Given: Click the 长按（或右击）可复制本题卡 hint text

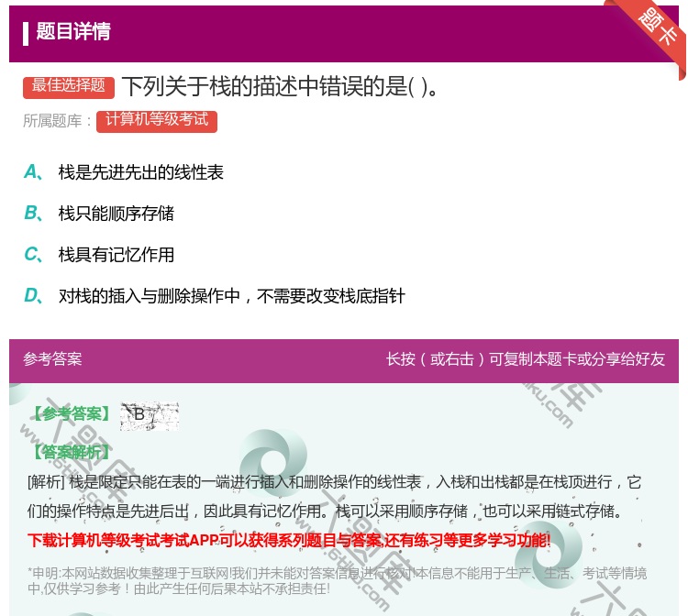Looking at the screenshot, I should pyautogui.click(x=526, y=359).
